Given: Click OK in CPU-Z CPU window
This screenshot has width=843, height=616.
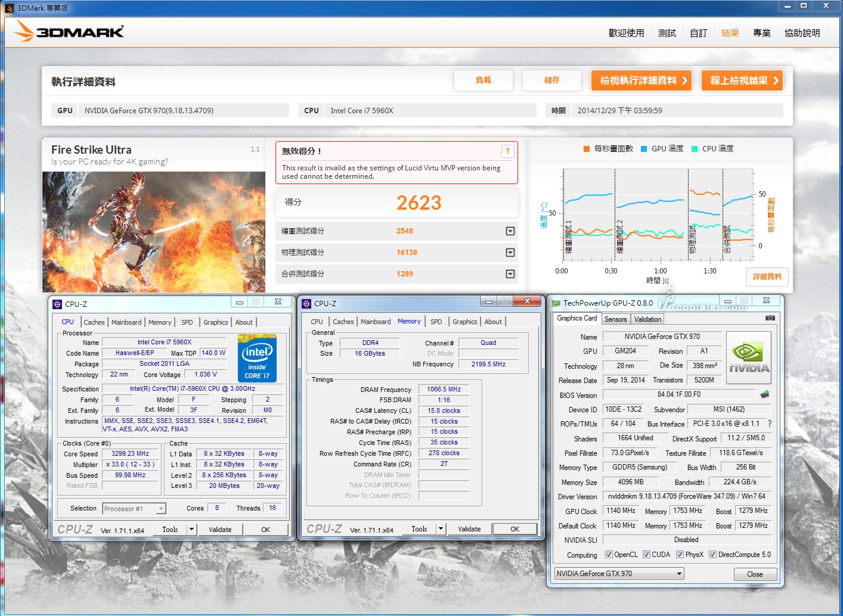Looking at the screenshot, I should click(266, 530).
